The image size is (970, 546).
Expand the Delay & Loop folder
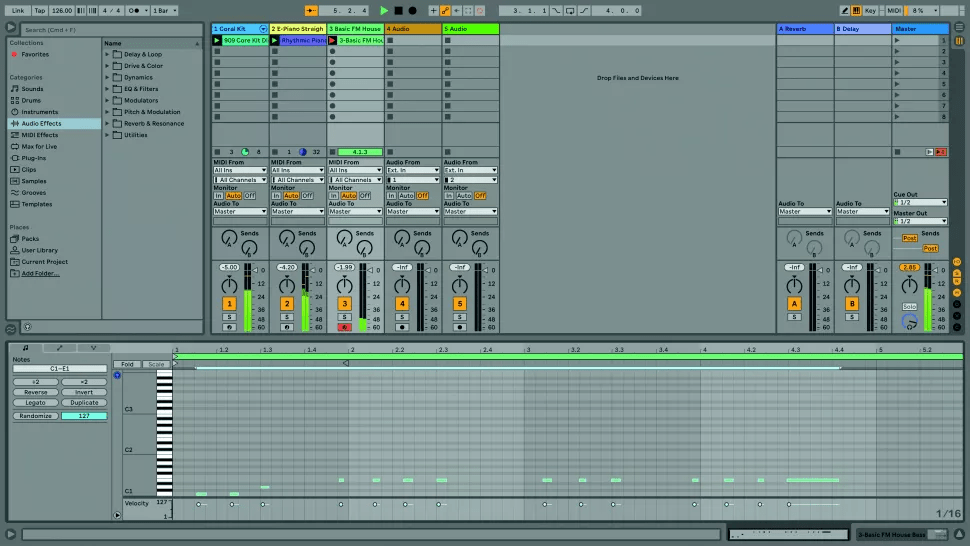(108, 54)
